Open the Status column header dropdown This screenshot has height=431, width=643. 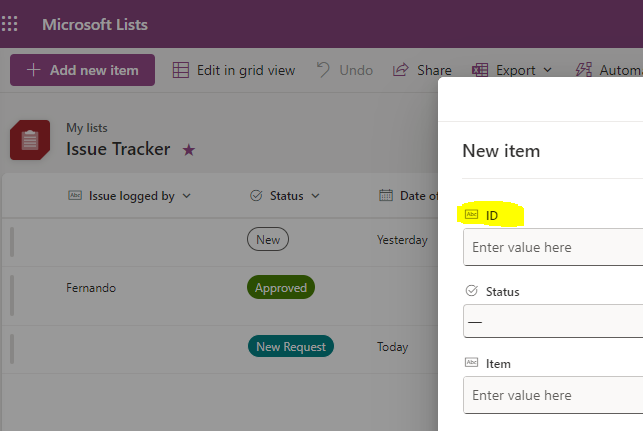click(315, 196)
